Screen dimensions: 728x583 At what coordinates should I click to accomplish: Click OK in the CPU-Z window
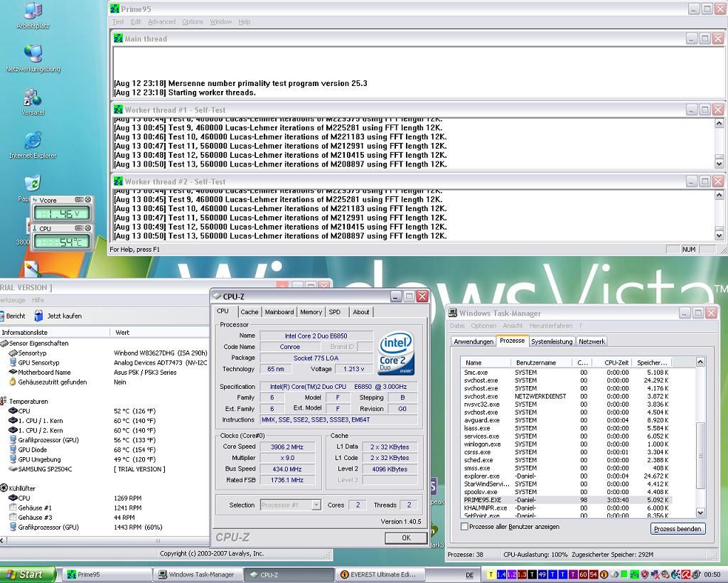pyautogui.click(x=406, y=537)
